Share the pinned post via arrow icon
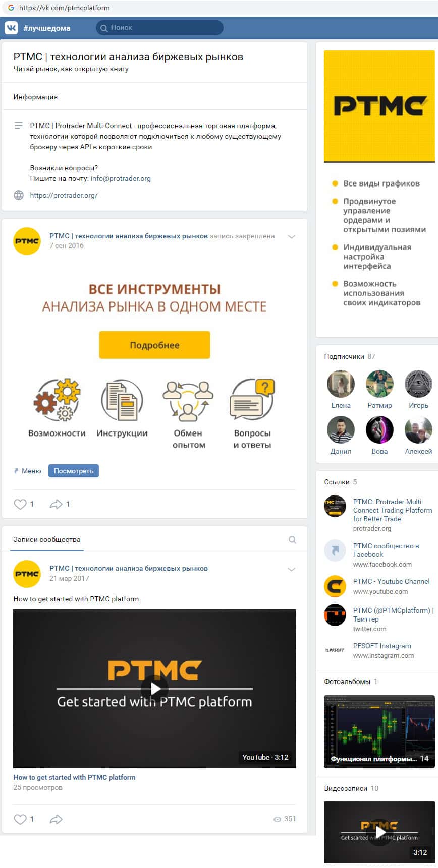438x868 pixels. pyautogui.click(x=56, y=504)
